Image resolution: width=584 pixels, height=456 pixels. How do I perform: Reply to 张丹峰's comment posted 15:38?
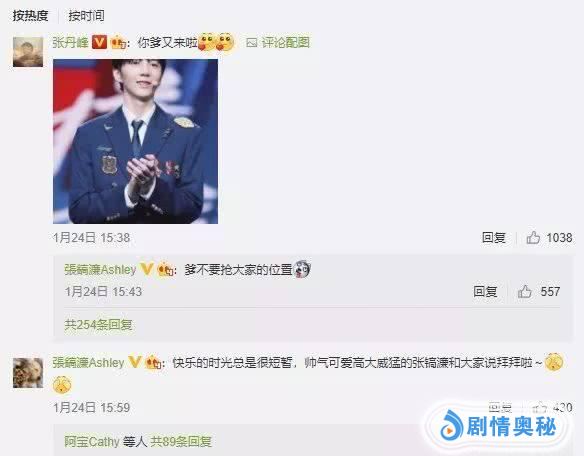pyautogui.click(x=493, y=238)
